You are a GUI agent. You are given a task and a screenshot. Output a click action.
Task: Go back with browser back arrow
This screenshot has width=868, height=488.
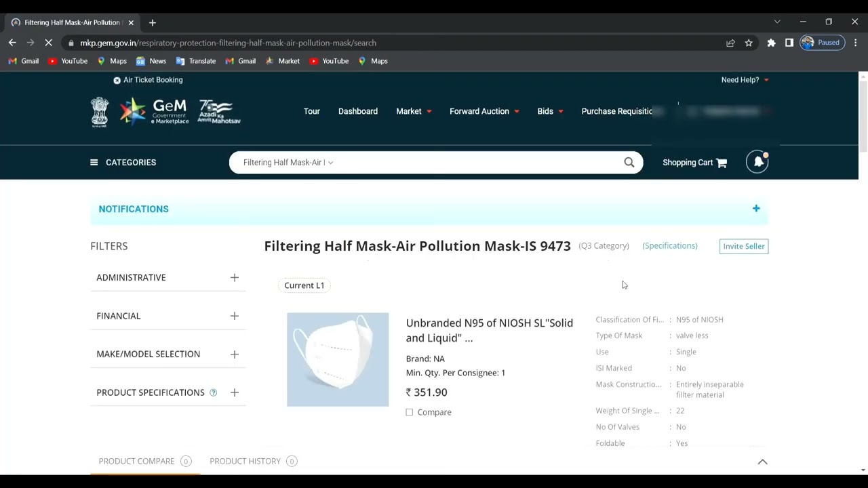coord(12,43)
